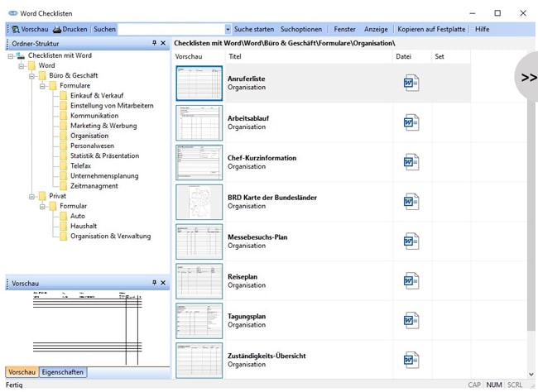This screenshot has height=392, width=538.
Task: Open the Fenster menu
Action: click(x=344, y=29)
